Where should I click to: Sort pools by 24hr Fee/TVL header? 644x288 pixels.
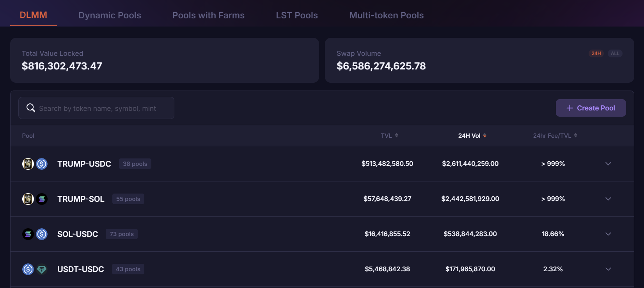(x=555, y=135)
